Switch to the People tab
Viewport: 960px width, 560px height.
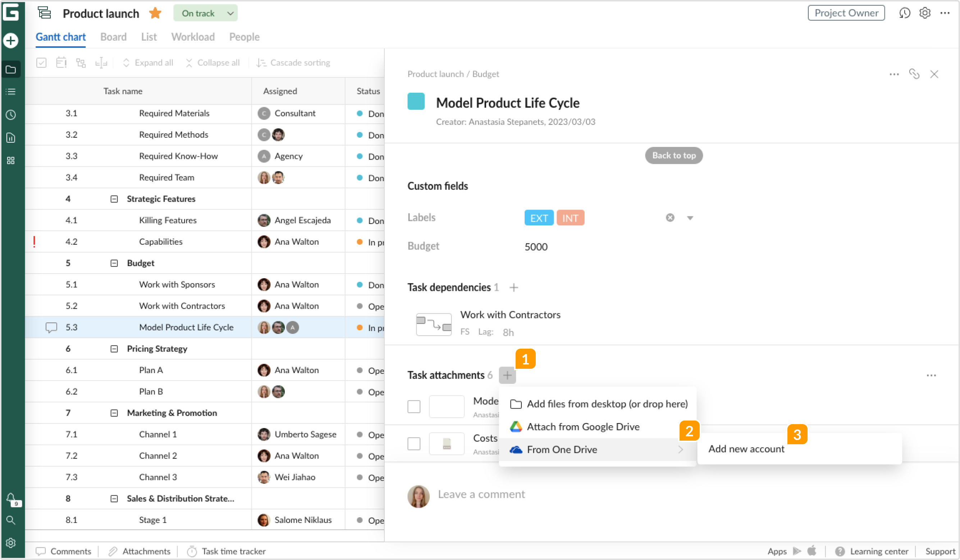pos(244,37)
